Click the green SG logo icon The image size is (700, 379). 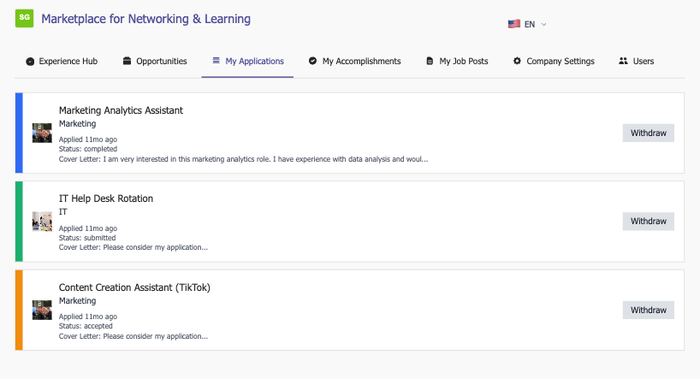[24, 18]
